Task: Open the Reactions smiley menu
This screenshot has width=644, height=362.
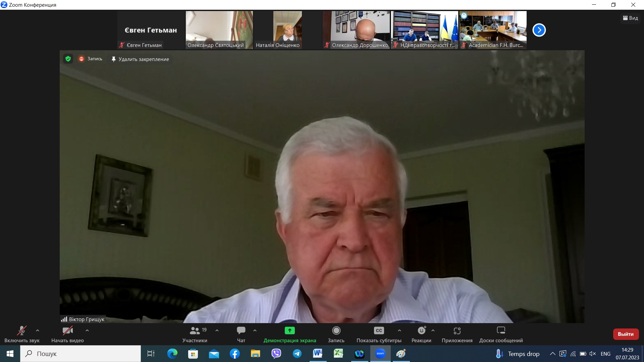Action: point(421,331)
